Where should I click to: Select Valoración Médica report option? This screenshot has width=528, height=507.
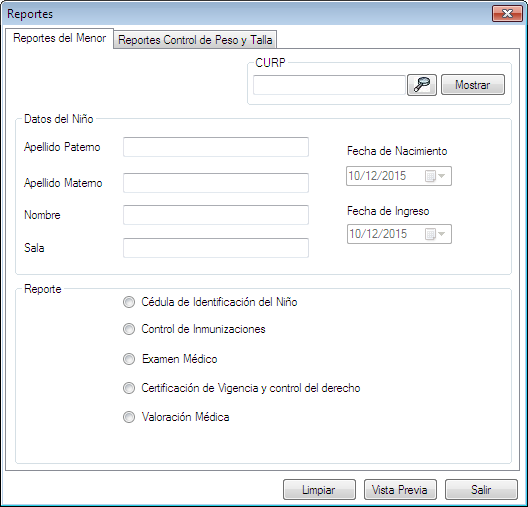pos(129,417)
